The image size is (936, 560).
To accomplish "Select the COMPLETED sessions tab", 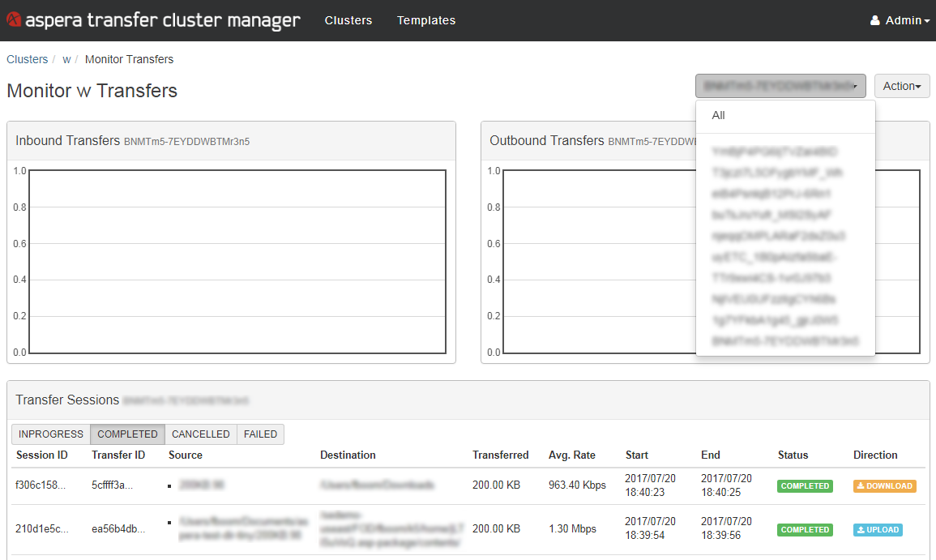I will pyautogui.click(x=127, y=434).
